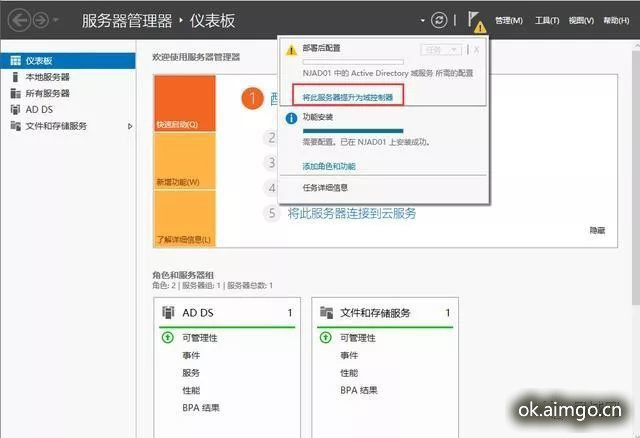Click the 隐藏 link in welcome panel
This screenshot has height=438, width=640.
pos(597,231)
